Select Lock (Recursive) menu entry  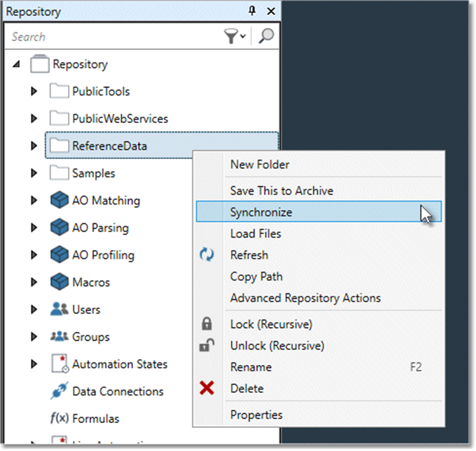click(x=271, y=324)
